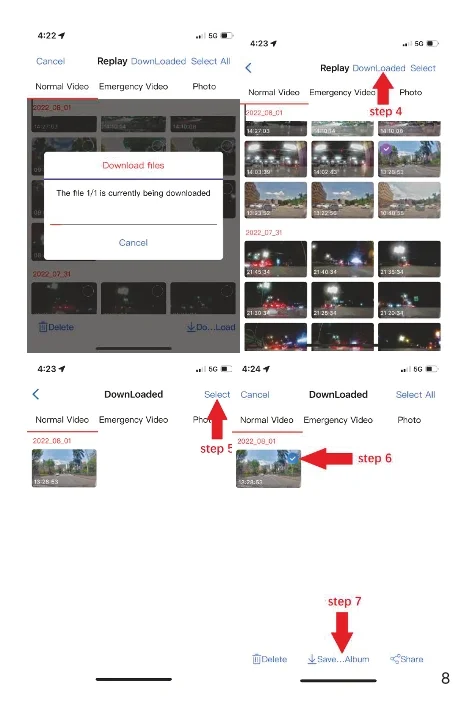The height and width of the screenshot is (708, 472).
Task: Open the 14:03:39 garage video thumbnail
Action: pos(276,159)
